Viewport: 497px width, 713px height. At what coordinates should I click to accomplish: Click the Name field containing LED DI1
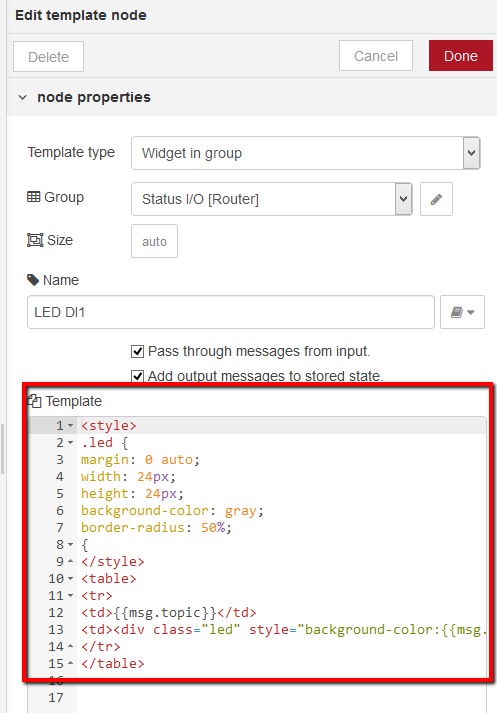click(231, 312)
